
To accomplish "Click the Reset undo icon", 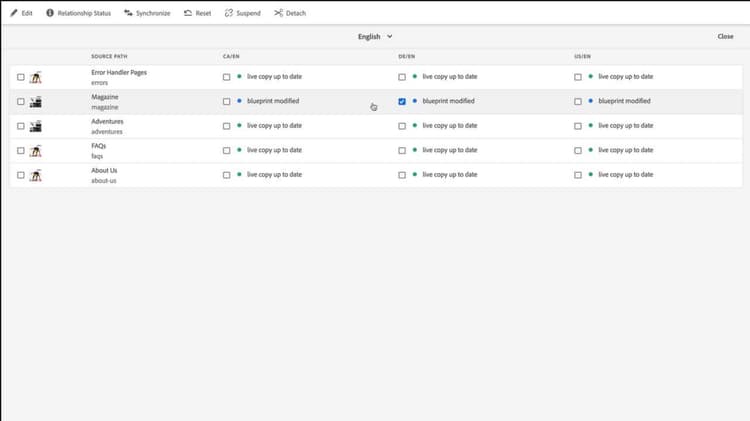I will coord(188,13).
